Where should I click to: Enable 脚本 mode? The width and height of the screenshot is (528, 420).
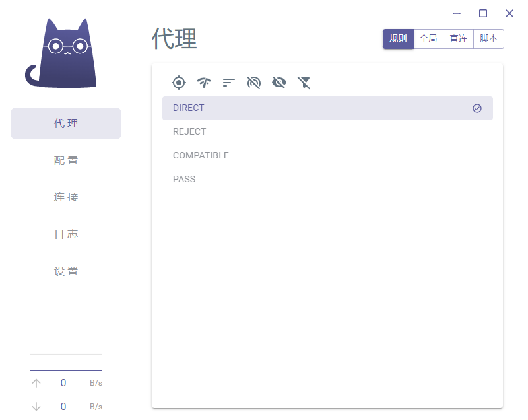(x=488, y=38)
